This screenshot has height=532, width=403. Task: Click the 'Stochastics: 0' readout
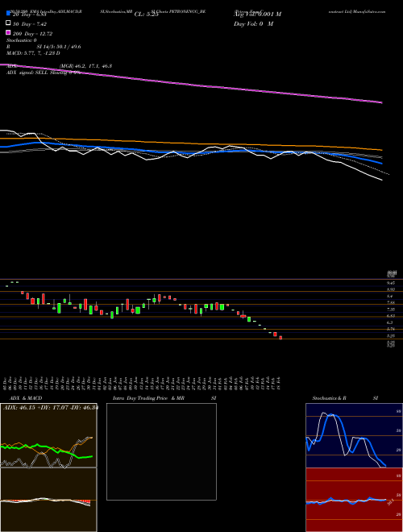[x=22, y=40]
